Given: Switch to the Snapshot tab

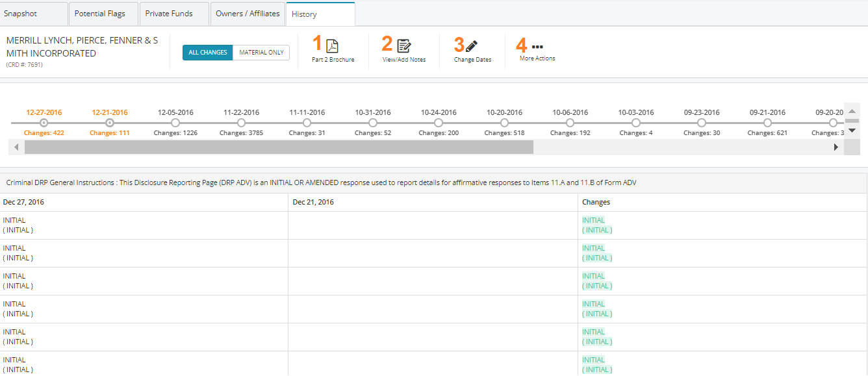Looking at the screenshot, I should tap(34, 14).
